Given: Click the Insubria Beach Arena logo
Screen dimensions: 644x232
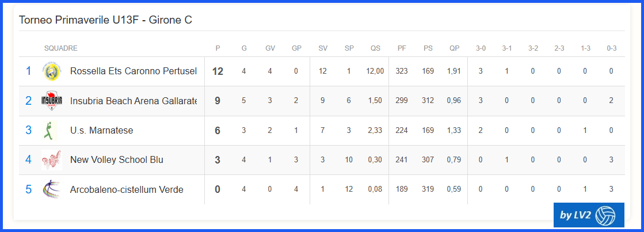Looking at the screenshot, I should (x=52, y=101).
